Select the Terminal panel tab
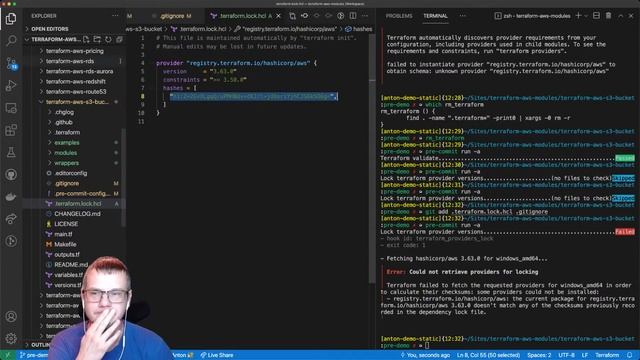Image resolution: width=640 pixels, height=360 pixels. [435, 16]
